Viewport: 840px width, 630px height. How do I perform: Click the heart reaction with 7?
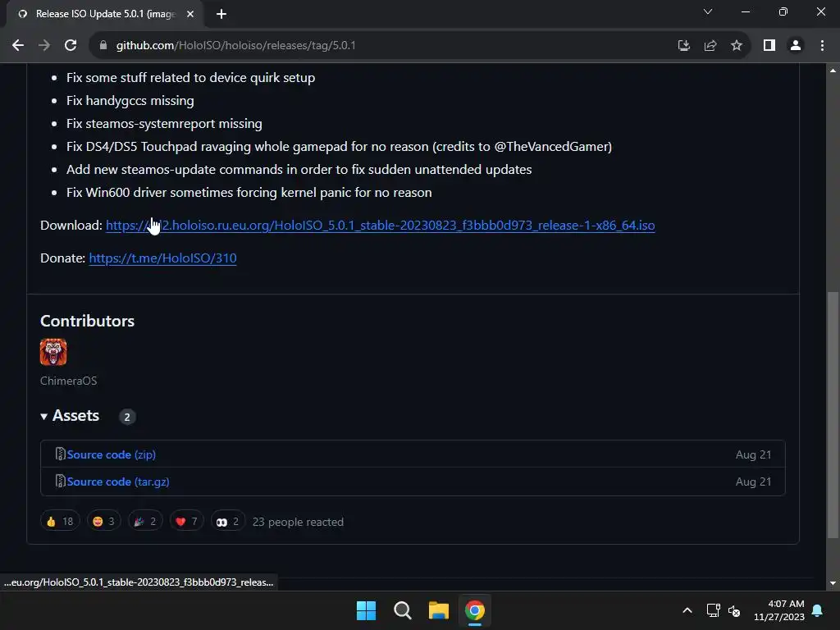[x=186, y=521]
